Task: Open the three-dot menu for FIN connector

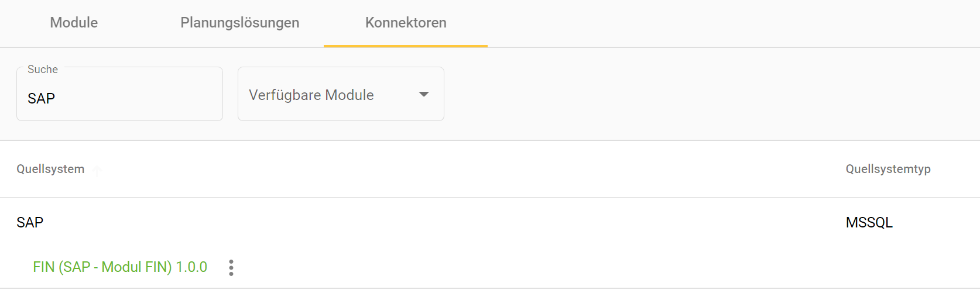Action: pos(231,268)
